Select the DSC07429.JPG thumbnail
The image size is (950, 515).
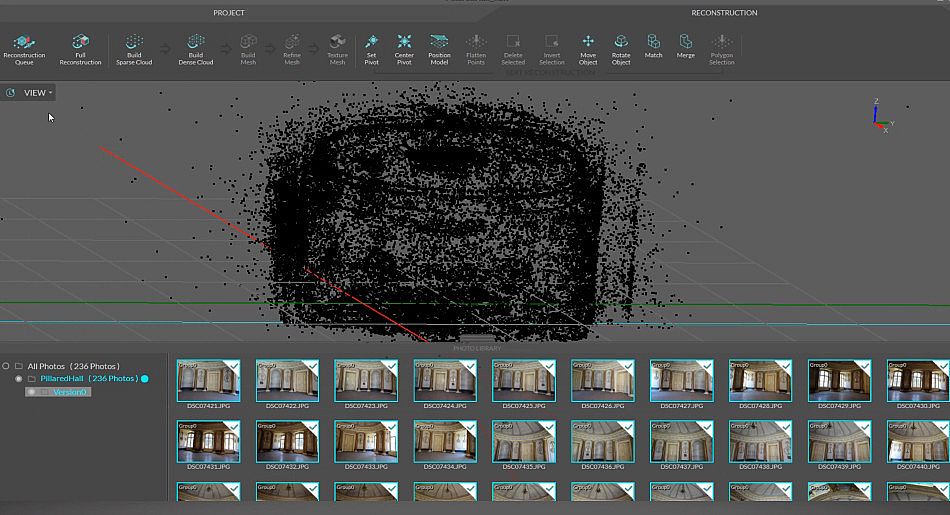point(839,381)
